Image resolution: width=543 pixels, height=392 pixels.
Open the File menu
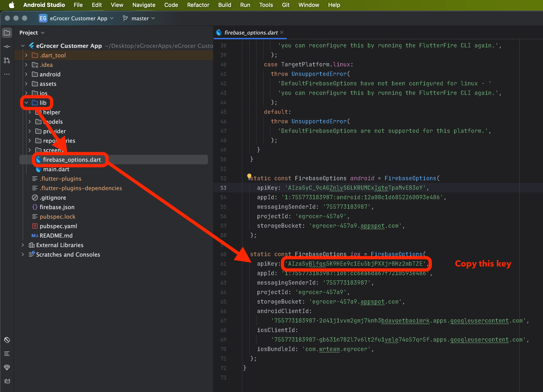78,5
